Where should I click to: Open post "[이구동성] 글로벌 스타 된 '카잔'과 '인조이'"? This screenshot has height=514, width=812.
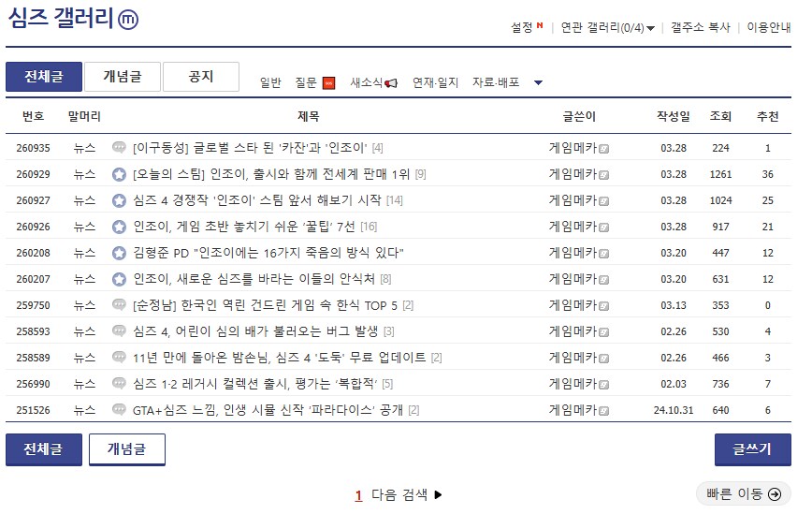coord(250,148)
